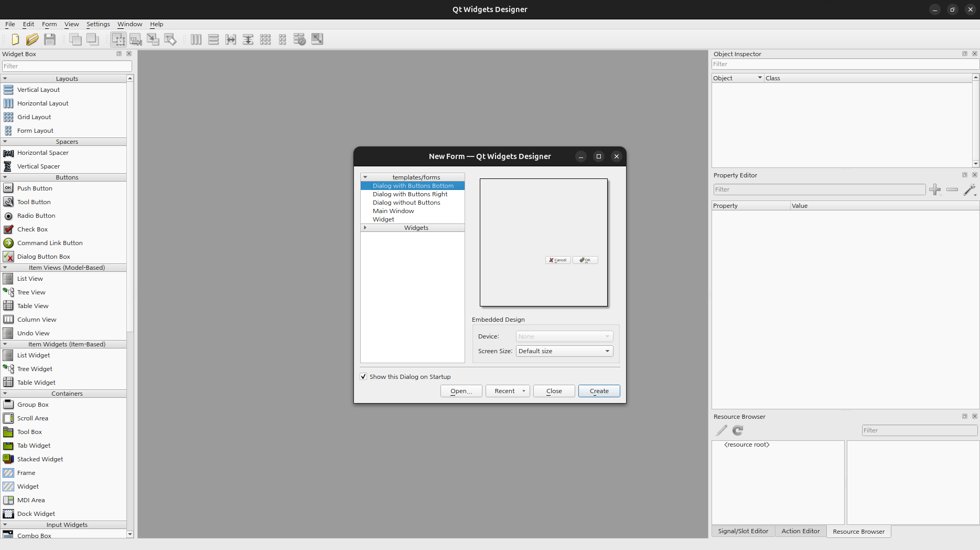This screenshot has width=980, height=550.
Task: Select Push Button in Widget Box
Action: click(35, 188)
